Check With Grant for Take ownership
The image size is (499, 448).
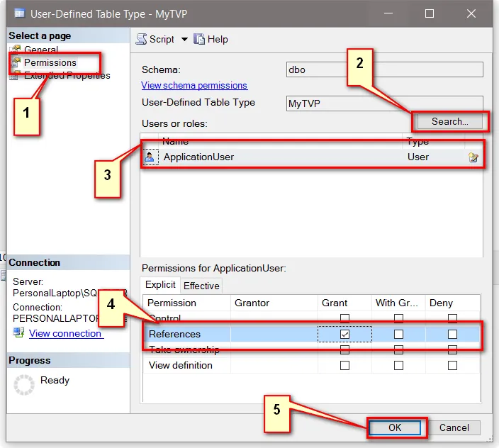398,350
